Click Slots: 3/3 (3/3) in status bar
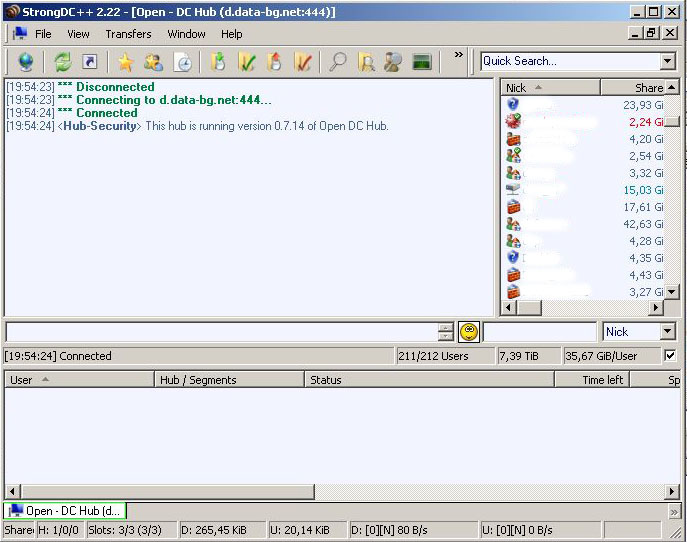687x542 pixels. [x=131, y=530]
